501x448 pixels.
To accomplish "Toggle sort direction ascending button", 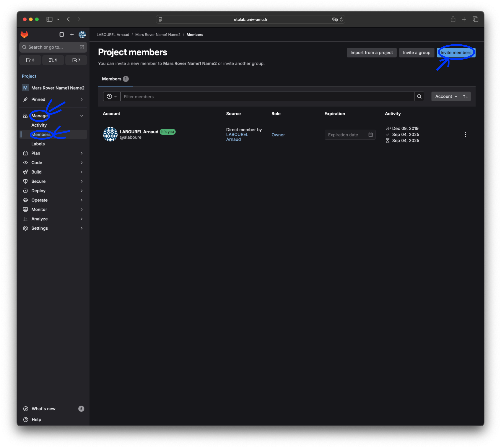I will pyautogui.click(x=465, y=96).
